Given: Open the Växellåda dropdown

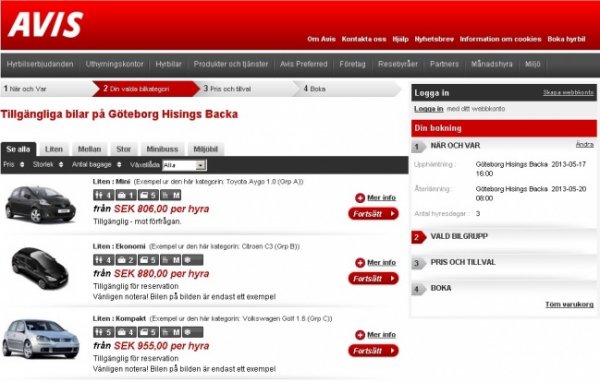Looking at the screenshot, I should pos(184,165).
